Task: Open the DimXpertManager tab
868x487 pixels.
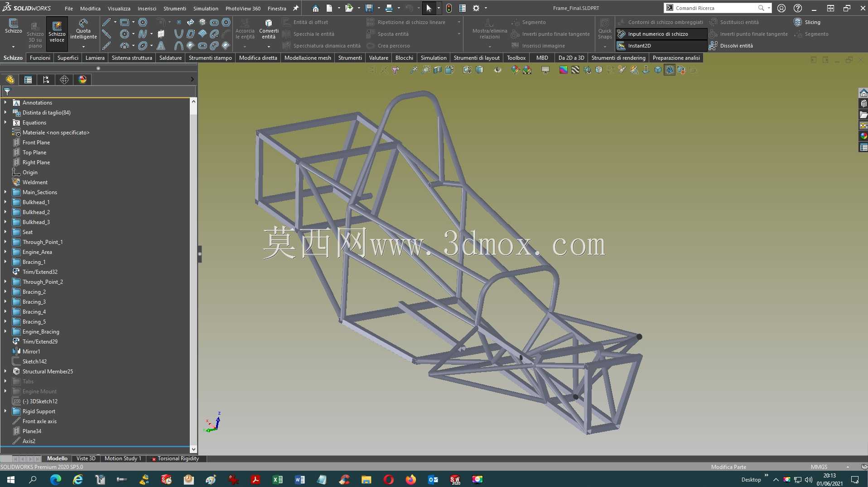Action: 64,80
